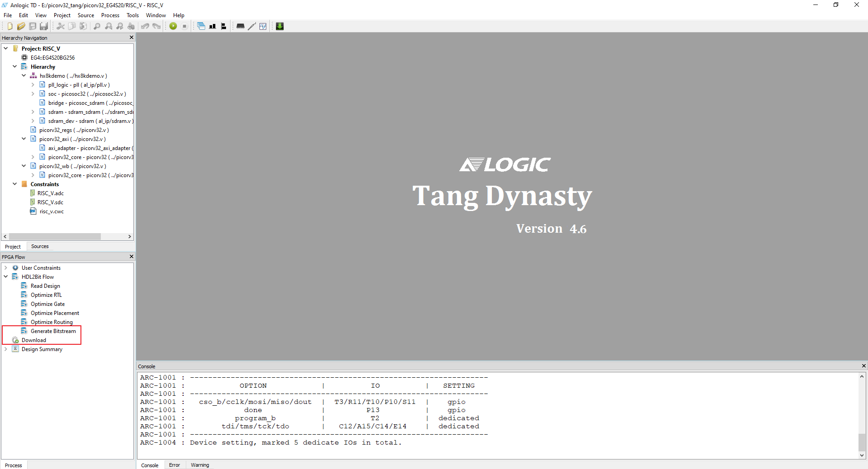
Task: Select the Download flow step
Action: (34, 340)
